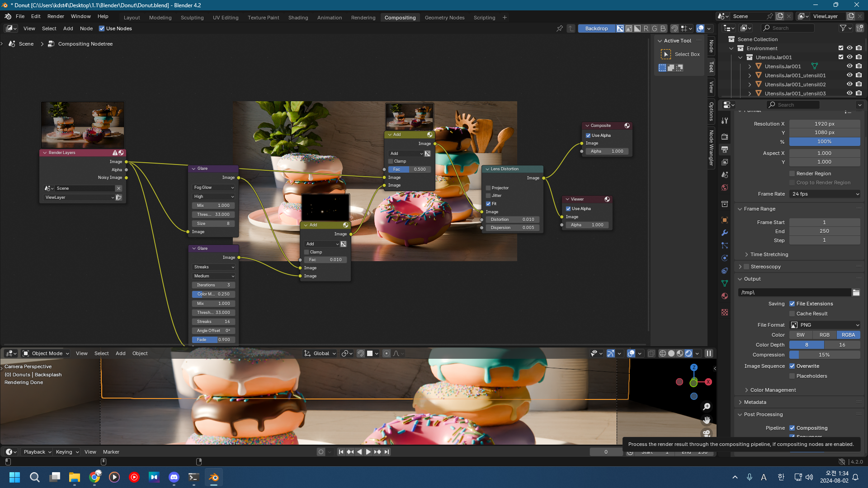The width and height of the screenshot is (868, 488).
Task: Select the Extend selection mode icon
Action: (x=671, y=68)
